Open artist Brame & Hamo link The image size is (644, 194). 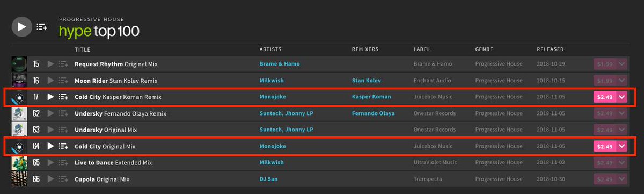click(280, 64)
